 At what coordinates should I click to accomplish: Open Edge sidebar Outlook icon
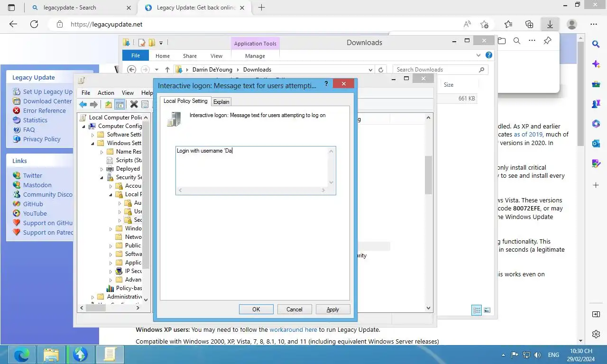[x=596, y=144]
